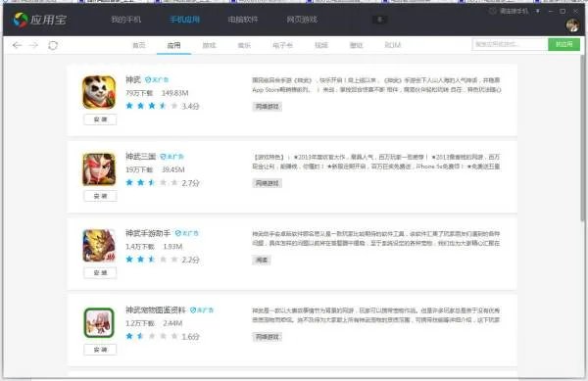Open the 神武宠物图鉴资料 title link
588x381 pixels.
156,310
